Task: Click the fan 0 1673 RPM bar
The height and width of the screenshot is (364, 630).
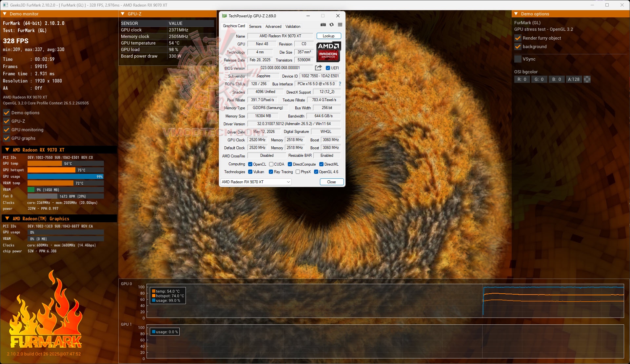Action: tap(66, 196)
